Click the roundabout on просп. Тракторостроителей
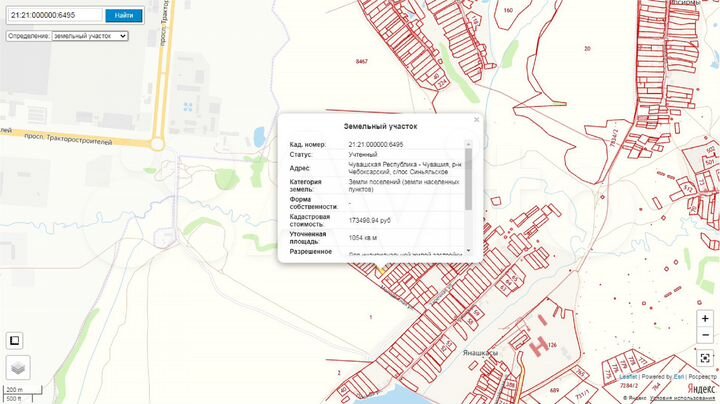The width and height of the screenshot is (720, 404). [157, 144]
